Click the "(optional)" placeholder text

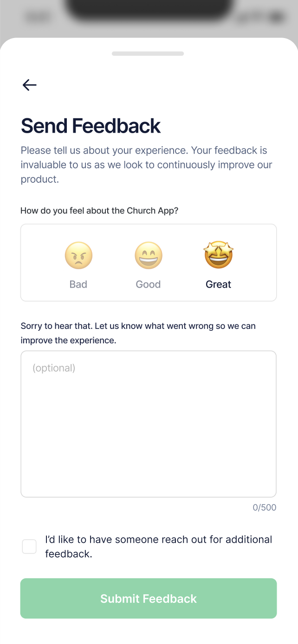click(x=54, y=368)
